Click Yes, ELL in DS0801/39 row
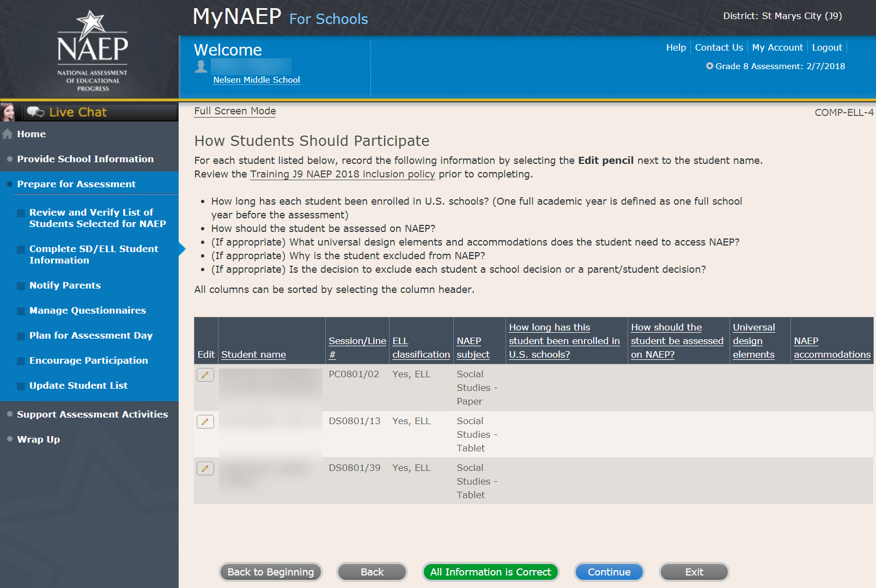876x588 pixels. click(411, 468)
